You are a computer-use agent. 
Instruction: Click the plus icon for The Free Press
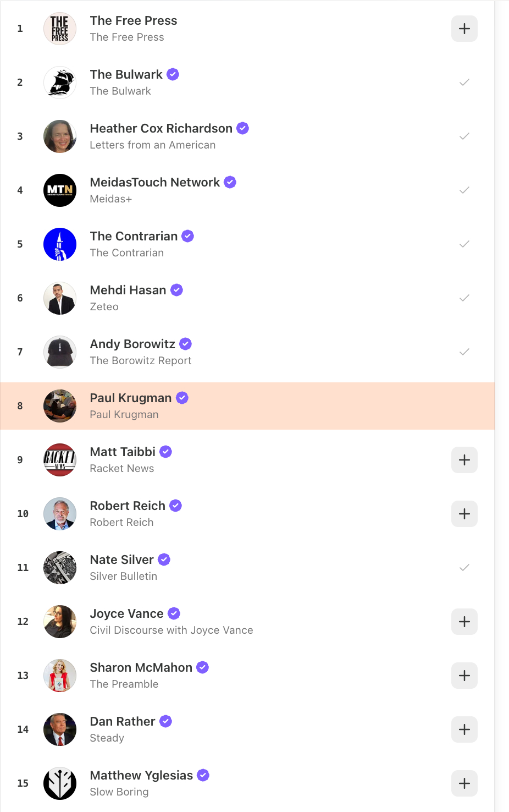[x=464, y=29]
